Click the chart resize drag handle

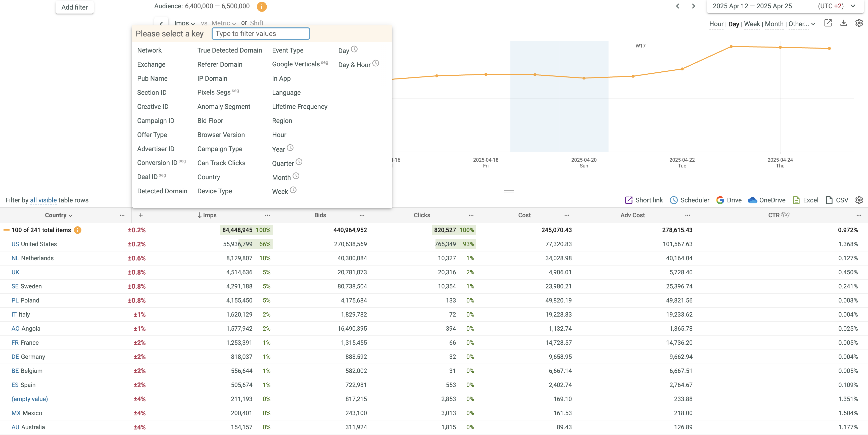pos(509,191)
